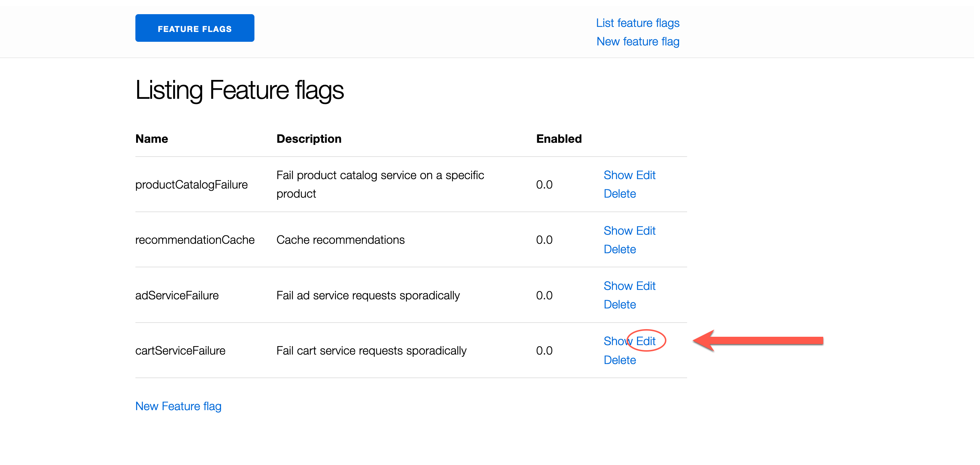Click the bottom New Feature flag link

[178, 407]
